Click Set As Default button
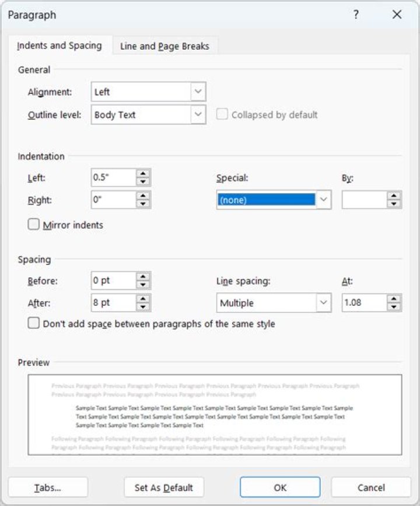The width and height of the screenshot is (420, 506). (164, 487)
